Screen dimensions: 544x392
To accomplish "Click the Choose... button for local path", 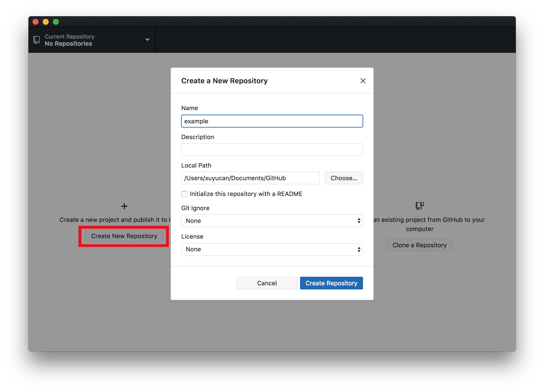I will point(344,178).
